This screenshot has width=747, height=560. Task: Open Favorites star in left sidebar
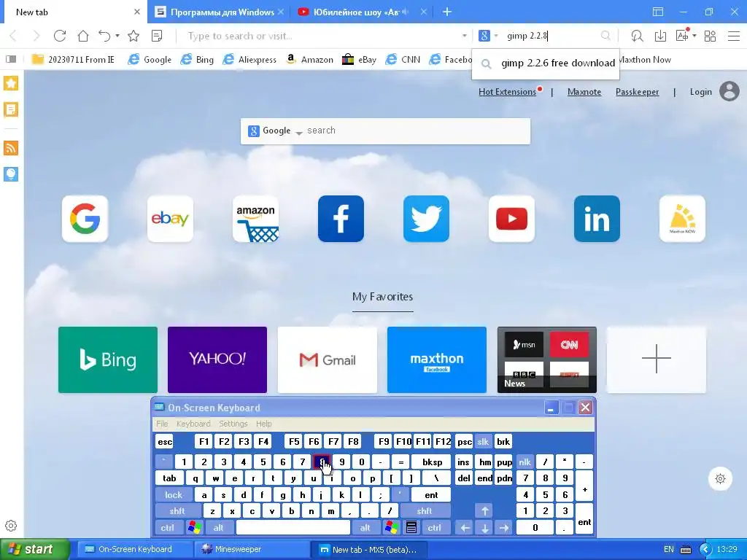point(11,83)
